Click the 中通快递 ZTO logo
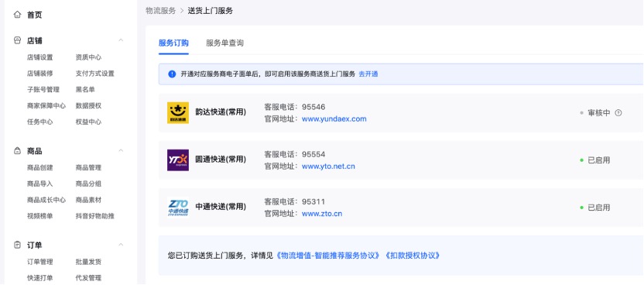Image resolution: width=644 pixels, height=285 pixels. 178,208
